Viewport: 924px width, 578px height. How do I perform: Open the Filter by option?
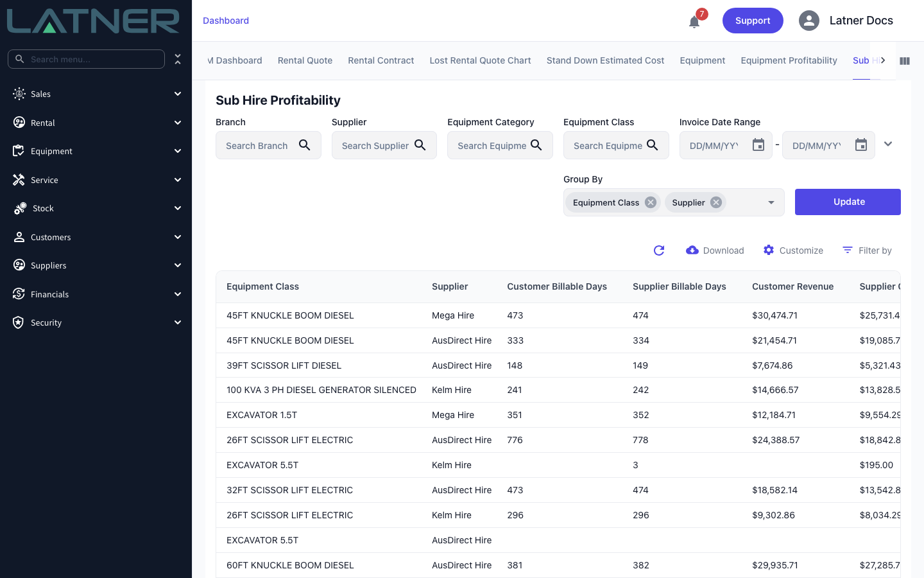pyautogui.click(x=867, y=250)
